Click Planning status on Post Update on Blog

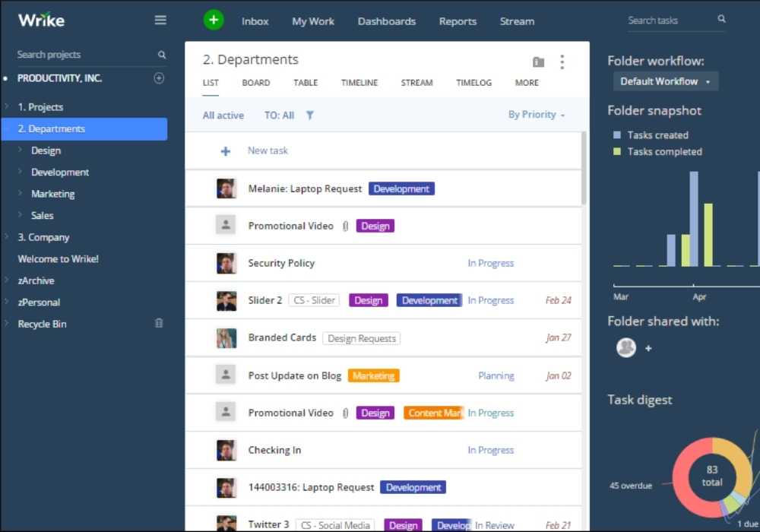(x=496, y=376)
